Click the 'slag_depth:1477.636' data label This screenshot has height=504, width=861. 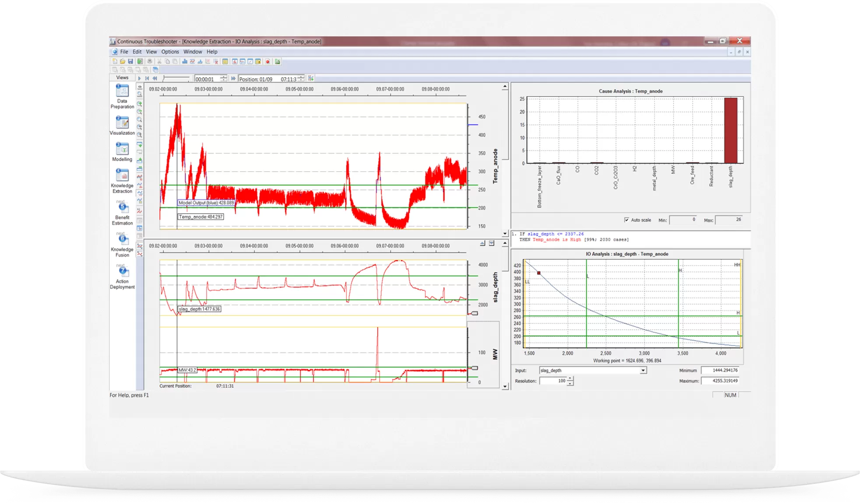[199, 309]
